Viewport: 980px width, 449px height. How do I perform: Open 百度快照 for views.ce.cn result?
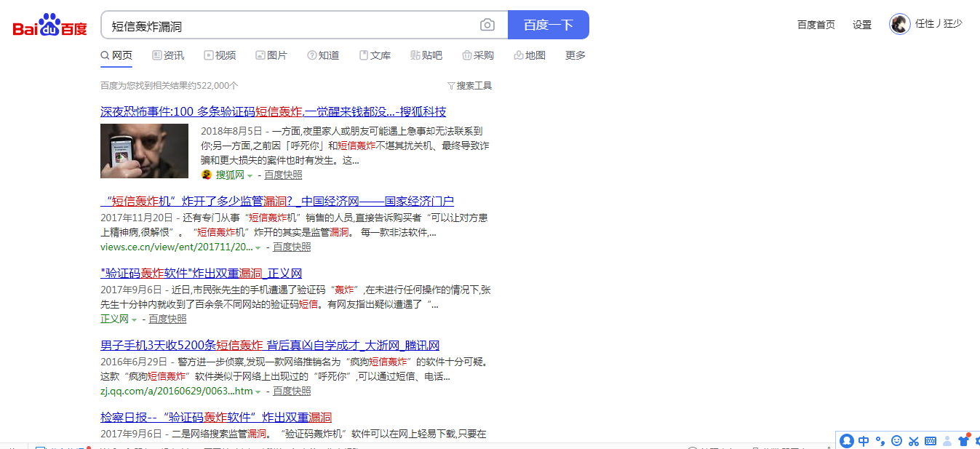(292, 247)
